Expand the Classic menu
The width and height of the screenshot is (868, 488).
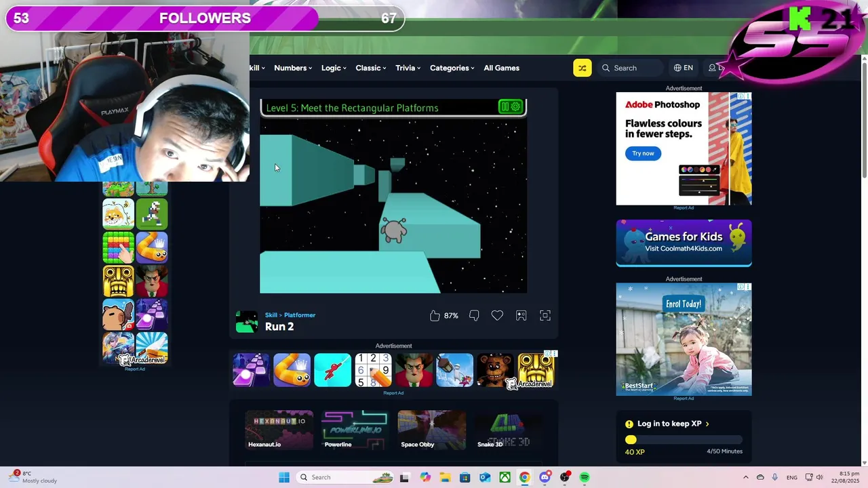pos(371,68)
